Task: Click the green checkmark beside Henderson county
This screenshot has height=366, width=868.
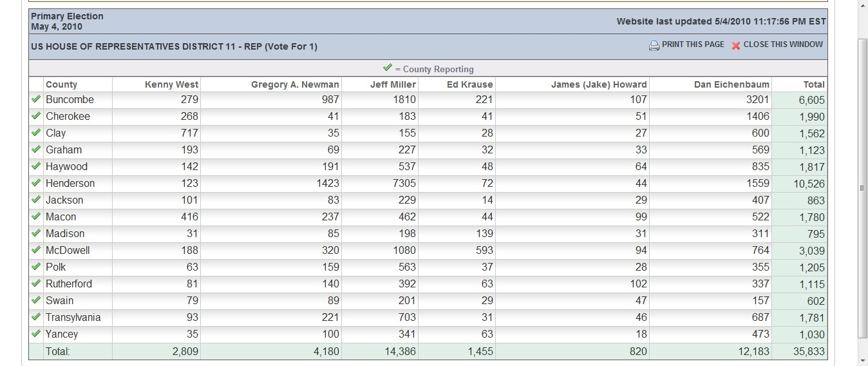Action: [x=36, y=183]
